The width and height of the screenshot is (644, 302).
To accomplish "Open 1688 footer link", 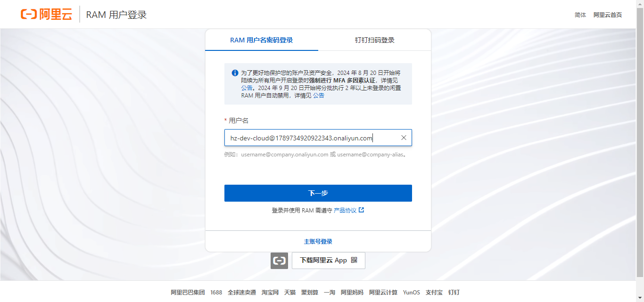I will [x=216, y=292].
